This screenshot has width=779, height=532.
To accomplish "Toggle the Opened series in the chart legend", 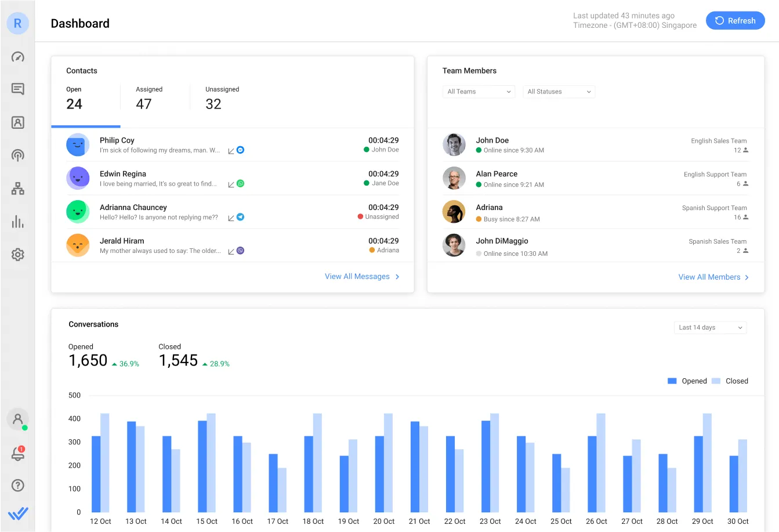I will pyautogui.click(x=688, y=381).
